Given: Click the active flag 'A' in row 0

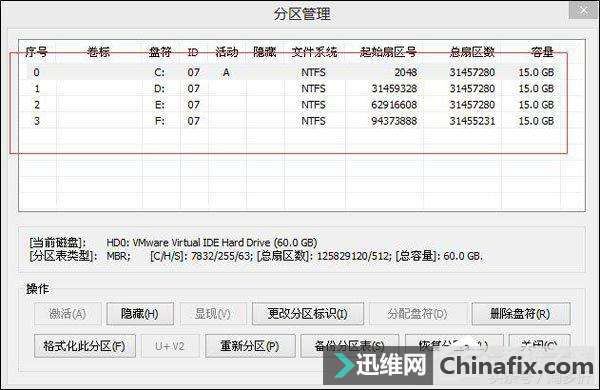Looking at the screenshot, I should point(226,72).
